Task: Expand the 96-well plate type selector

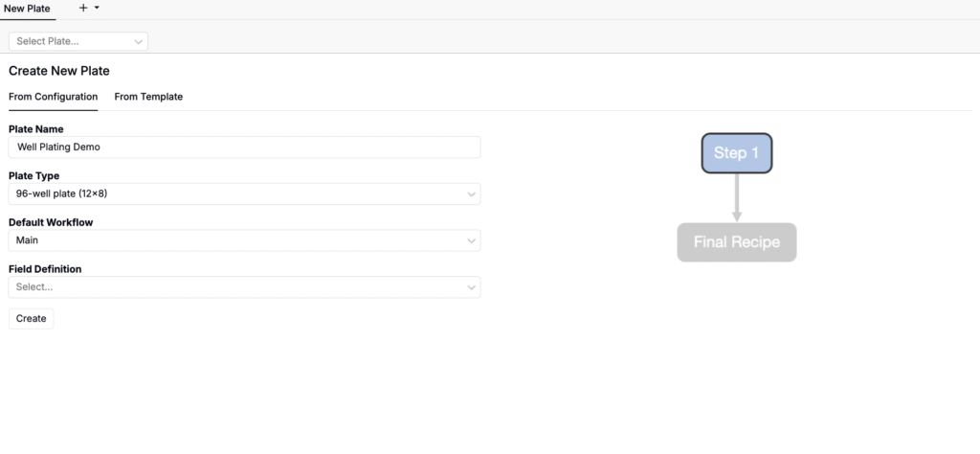Action: click(239, 193)
